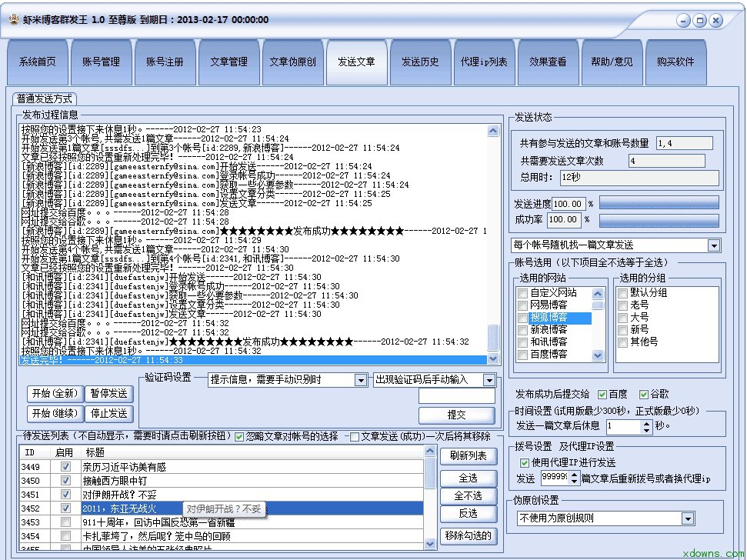Screen dimensions: 747x560
Task: Open the 不使用为原创规则 dropdown
Action: [x=688, y=518]
